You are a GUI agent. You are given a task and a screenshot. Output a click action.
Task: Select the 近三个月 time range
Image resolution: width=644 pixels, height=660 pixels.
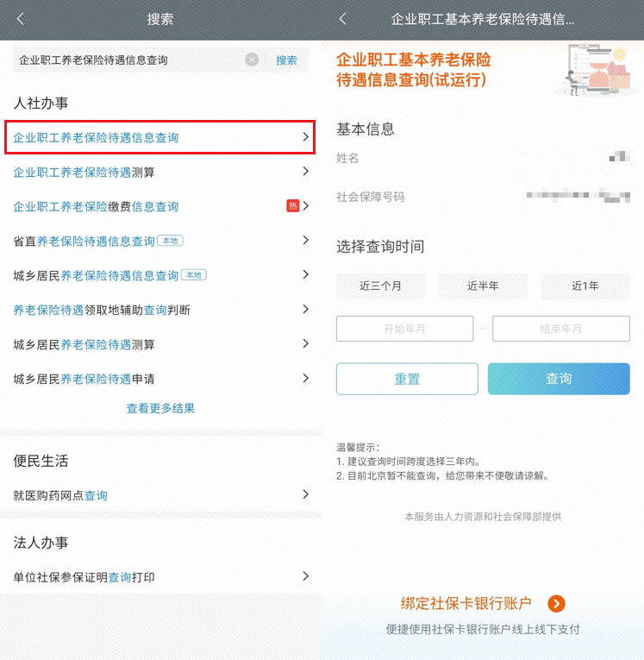tap(380, 286)
